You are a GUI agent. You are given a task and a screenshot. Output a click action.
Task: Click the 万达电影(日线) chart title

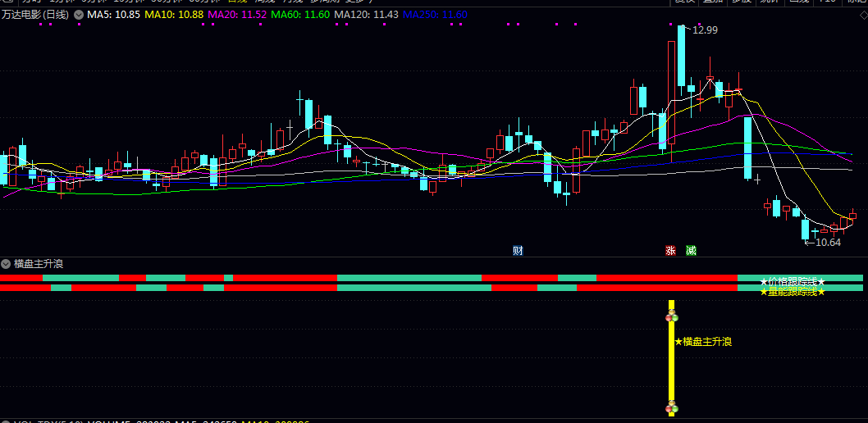click(x=35, y=15)
